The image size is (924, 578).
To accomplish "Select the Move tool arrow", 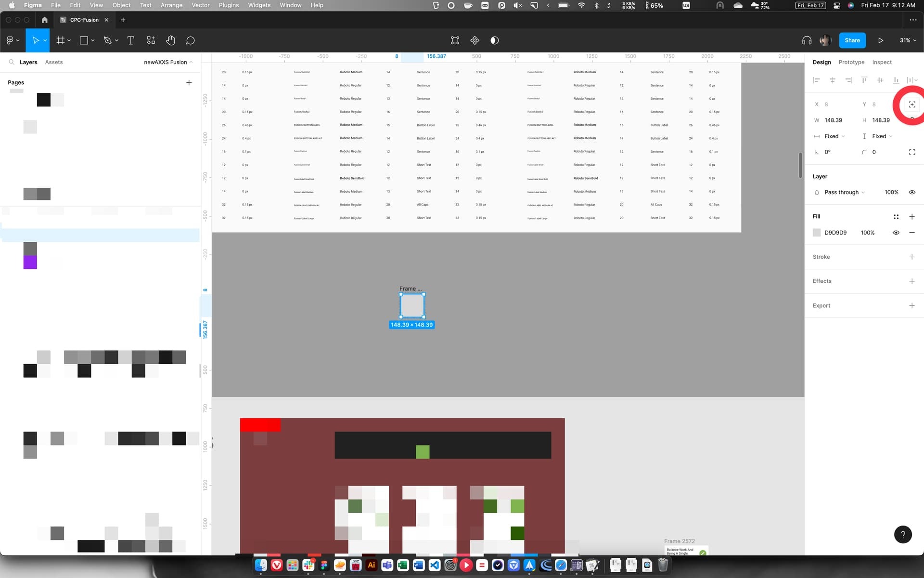I will coord(36,40).
